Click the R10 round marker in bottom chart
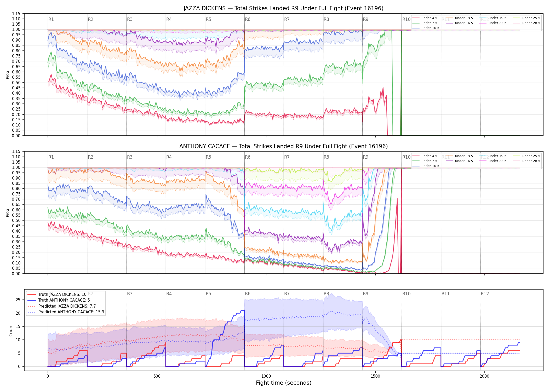 406,294
